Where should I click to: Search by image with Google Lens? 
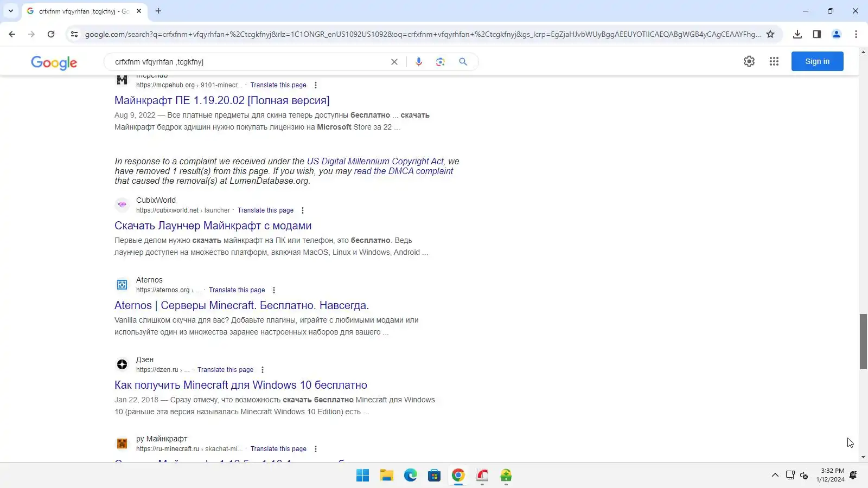click(441, 62)
